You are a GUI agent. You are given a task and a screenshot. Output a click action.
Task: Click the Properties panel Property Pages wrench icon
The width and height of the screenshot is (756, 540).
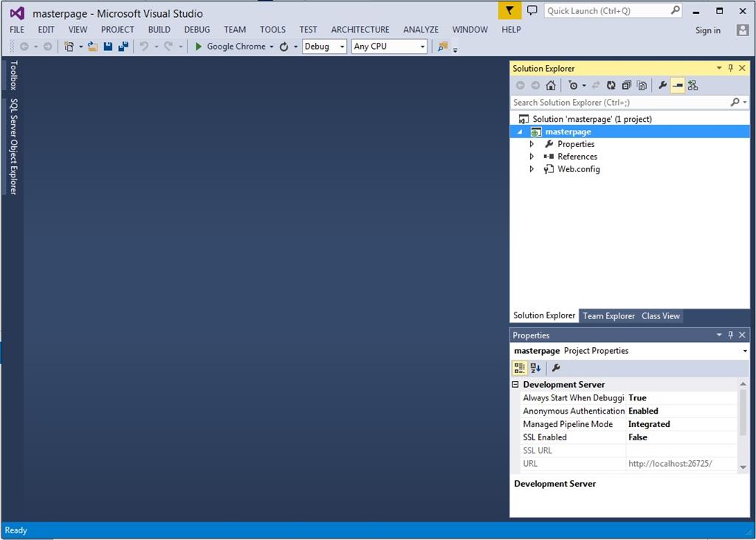point(555,368)
